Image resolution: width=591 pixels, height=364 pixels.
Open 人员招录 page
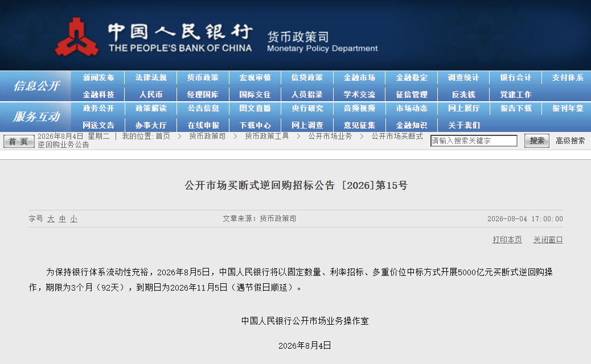(307, 94)
